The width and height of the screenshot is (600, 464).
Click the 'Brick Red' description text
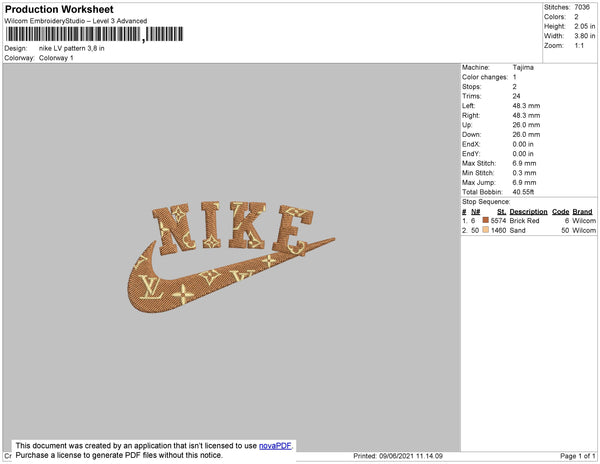[524, 221]
